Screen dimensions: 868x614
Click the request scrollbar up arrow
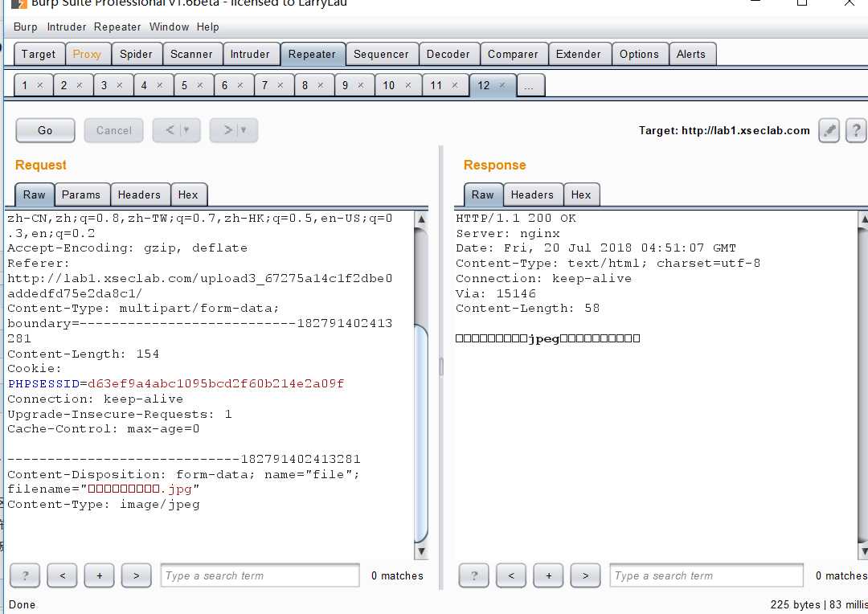click(421, 219)
